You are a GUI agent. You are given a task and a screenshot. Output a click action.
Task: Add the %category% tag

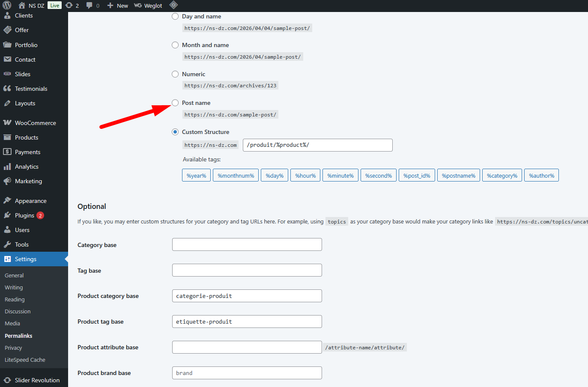[x=502, y=176]
